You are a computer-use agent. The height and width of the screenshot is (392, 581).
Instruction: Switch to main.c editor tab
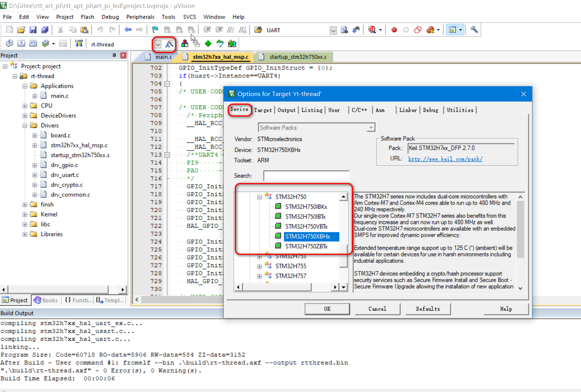coord(159,57)
